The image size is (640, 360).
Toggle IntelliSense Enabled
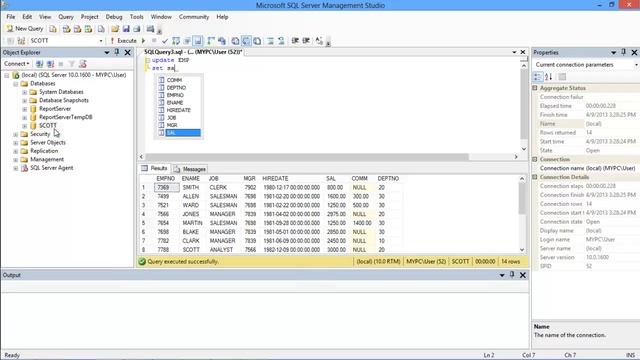pos(198,41)
